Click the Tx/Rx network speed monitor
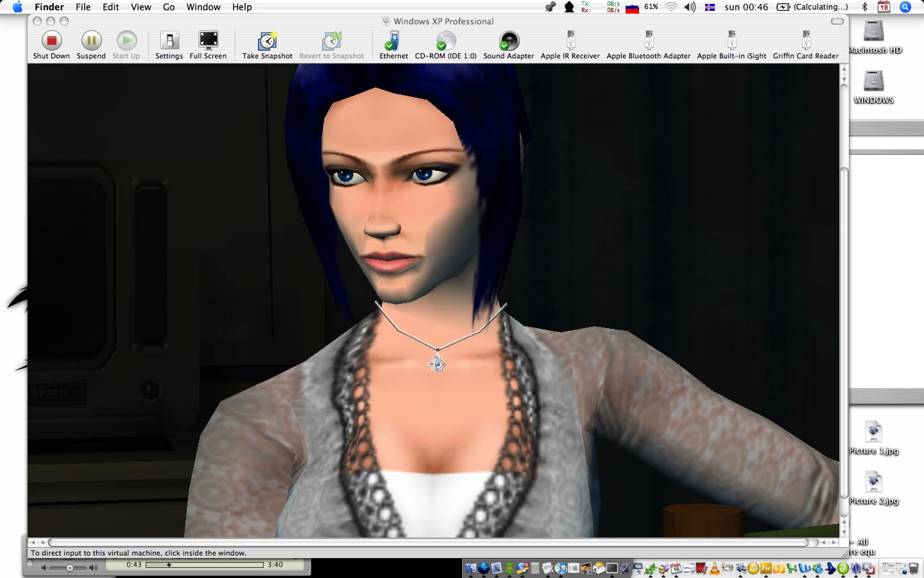Image resolution: width=924 pixels, height=578 pixels. [x=601, y=7]
